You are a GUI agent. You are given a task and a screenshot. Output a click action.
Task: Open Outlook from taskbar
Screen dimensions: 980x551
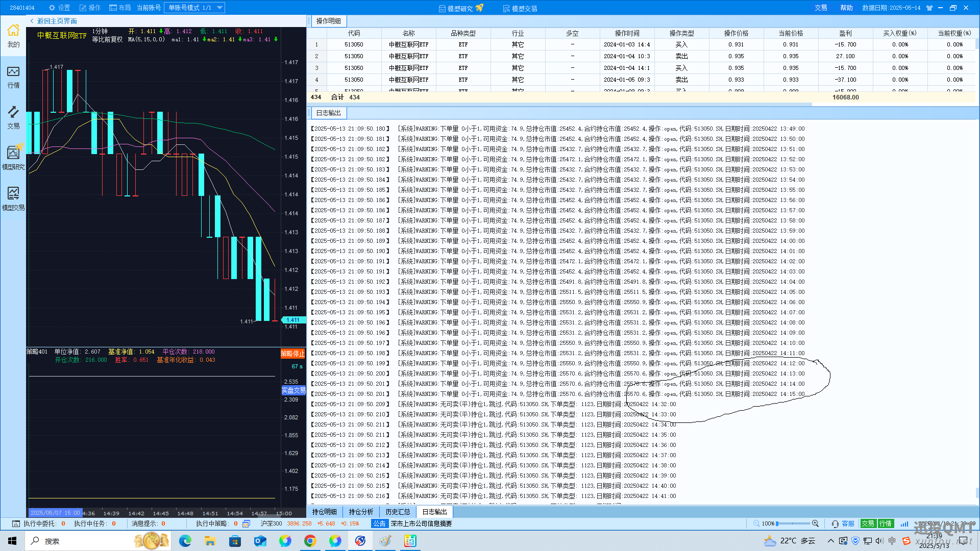[260, 541]
